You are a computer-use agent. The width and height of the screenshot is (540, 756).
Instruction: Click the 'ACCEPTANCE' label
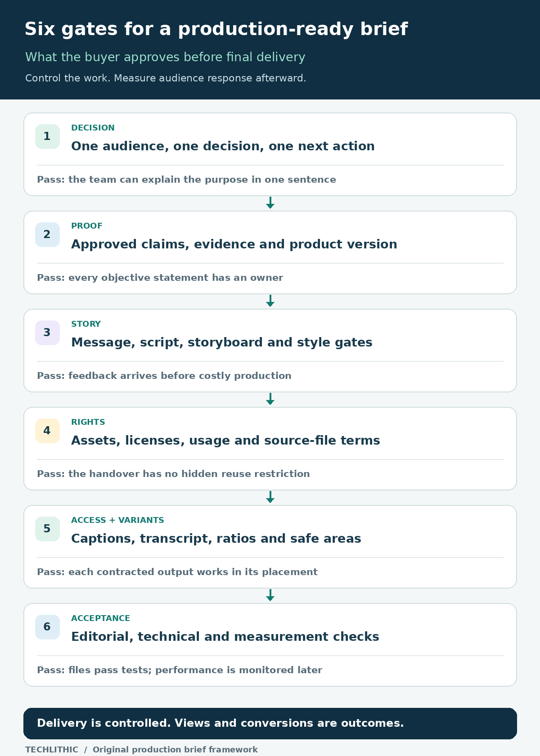(101, 618)
